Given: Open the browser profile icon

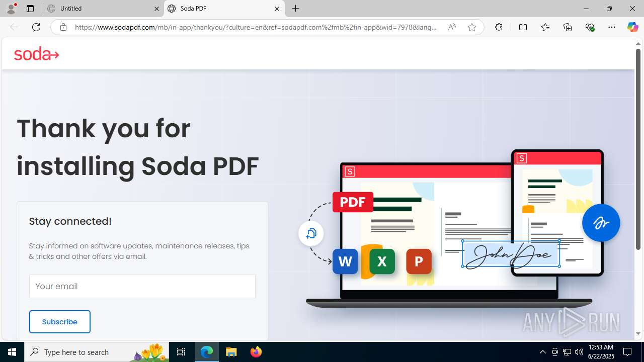Looking at the screenshot, I should pyautogui.click(x=11, y=9).
